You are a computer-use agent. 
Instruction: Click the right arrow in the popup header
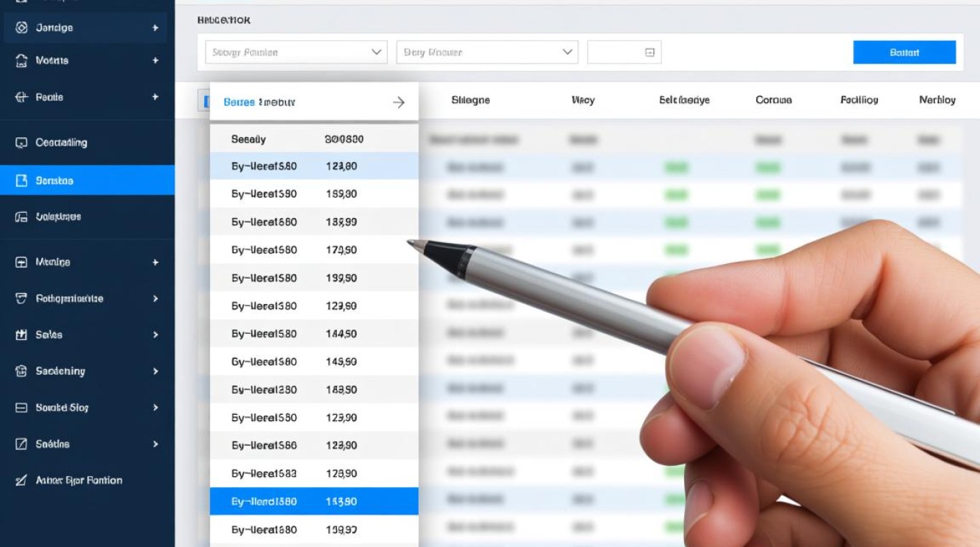tap(399, 103)
